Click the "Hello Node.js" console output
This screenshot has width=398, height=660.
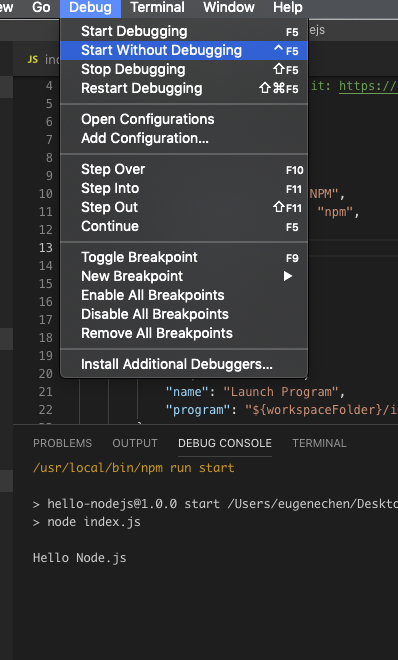tap(80, 558)
